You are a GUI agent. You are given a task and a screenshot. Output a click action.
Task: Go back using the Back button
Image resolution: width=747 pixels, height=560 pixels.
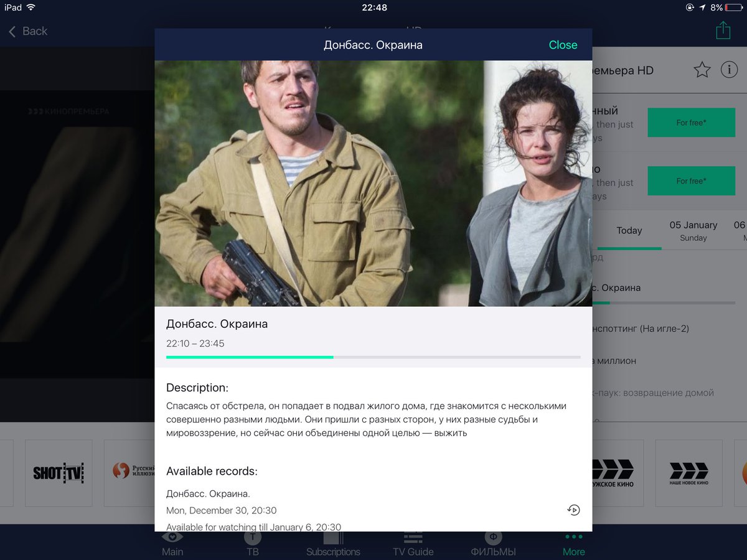pos(28,31)
